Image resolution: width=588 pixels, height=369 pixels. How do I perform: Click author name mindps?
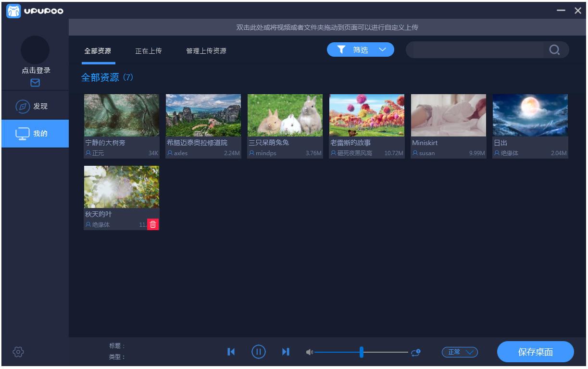pos(266,153)
